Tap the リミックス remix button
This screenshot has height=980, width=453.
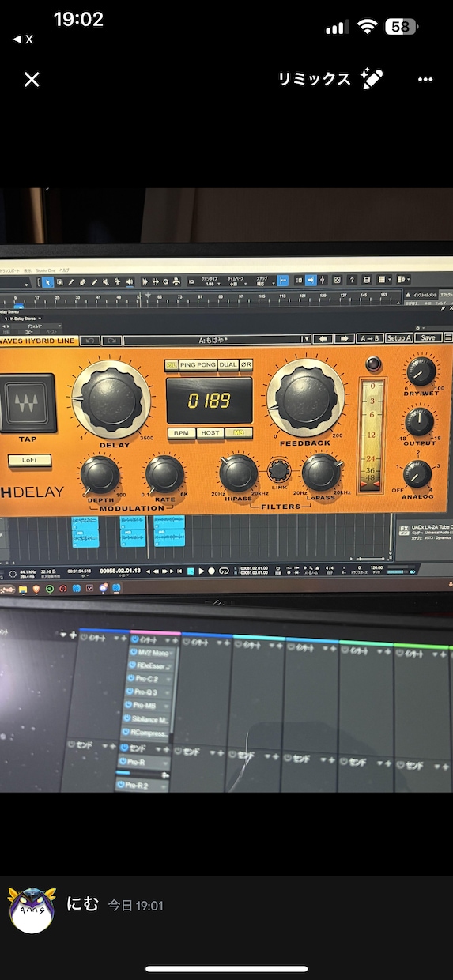coord(330,79)
